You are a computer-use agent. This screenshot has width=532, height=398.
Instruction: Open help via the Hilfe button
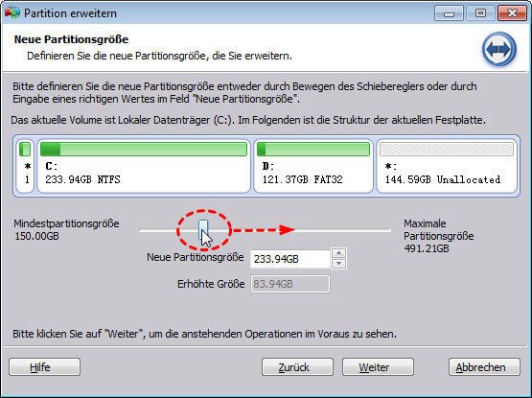click(x=44, y=367)
